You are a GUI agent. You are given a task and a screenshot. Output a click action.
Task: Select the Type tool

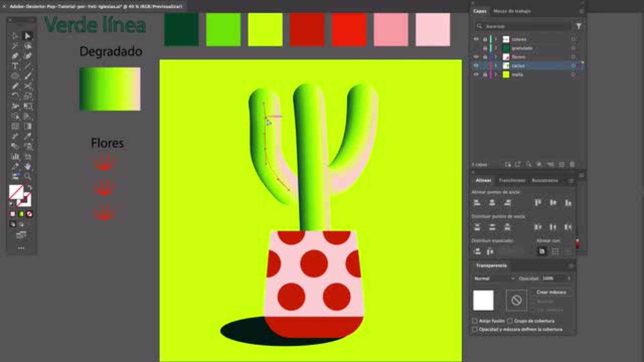[x=15, y=66]
